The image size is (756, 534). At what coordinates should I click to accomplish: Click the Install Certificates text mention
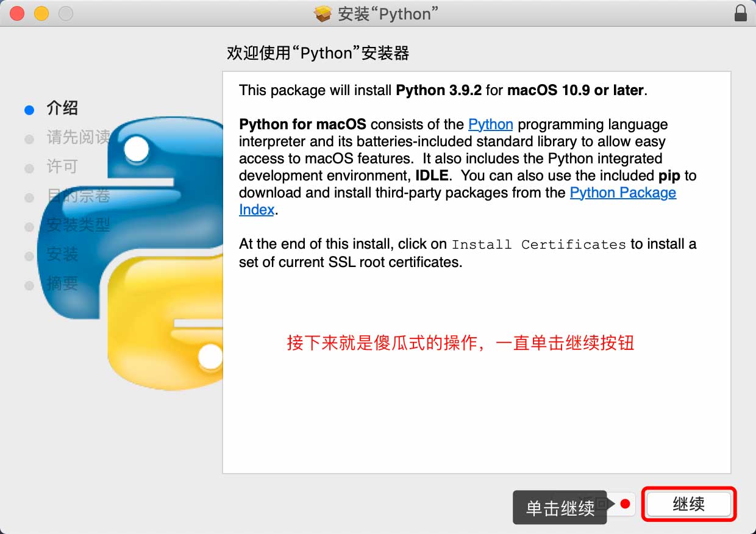pos(537,244)
